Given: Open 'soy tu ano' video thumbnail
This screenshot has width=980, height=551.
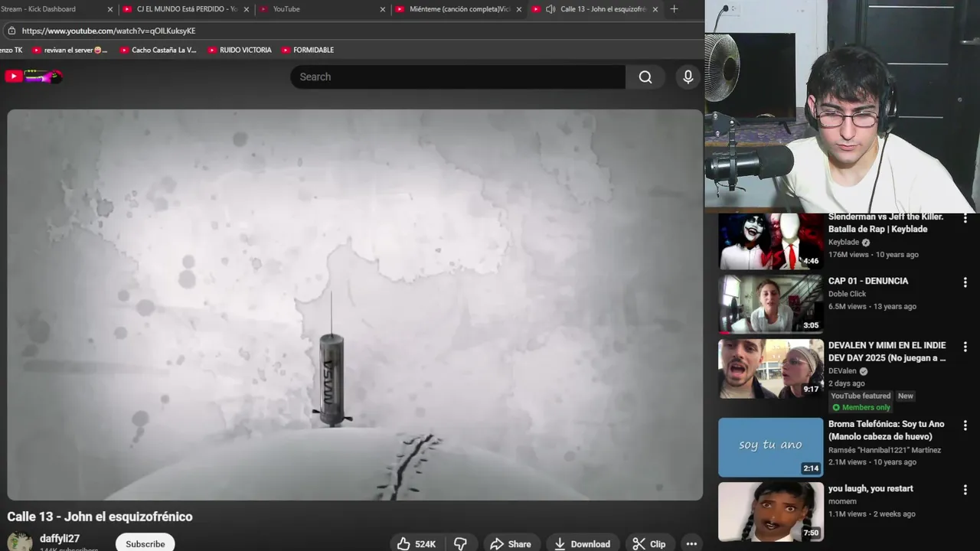Looking at the screenshot, I should (x=771, y=447).
